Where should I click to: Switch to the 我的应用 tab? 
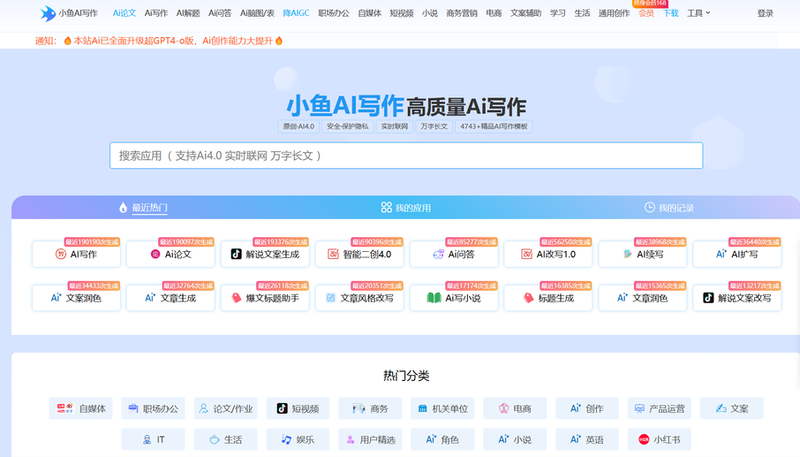[406, 208]
